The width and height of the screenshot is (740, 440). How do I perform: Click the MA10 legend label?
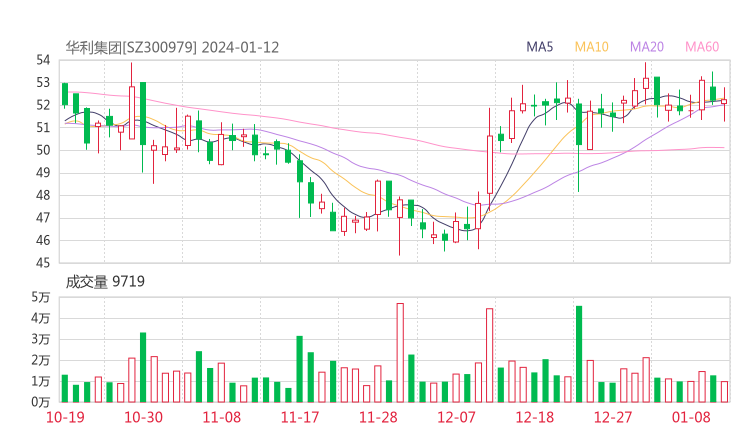pyautogui.click(x=591, y=47)
